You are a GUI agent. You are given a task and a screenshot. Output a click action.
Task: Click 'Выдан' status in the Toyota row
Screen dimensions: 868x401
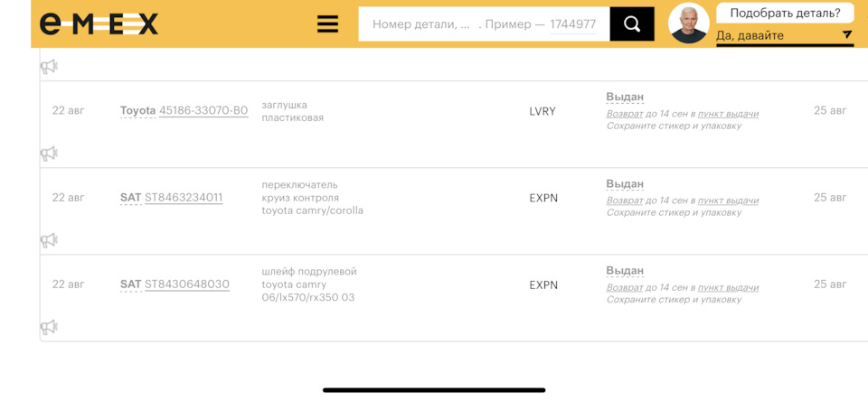tap(625, 97)
